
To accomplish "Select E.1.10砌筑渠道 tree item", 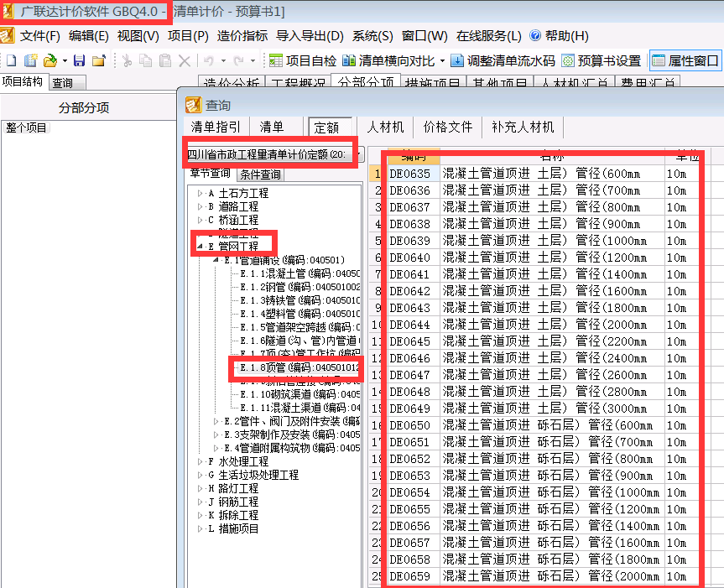I will (300, 394).
